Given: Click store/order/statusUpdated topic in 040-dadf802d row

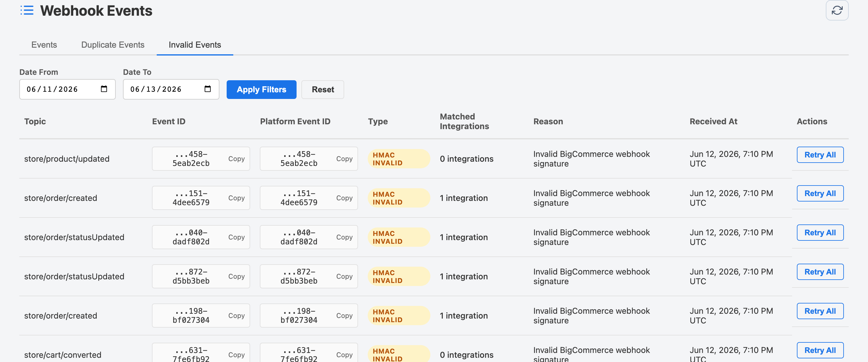Looking at the screenshot, I should tap(74, 237).
